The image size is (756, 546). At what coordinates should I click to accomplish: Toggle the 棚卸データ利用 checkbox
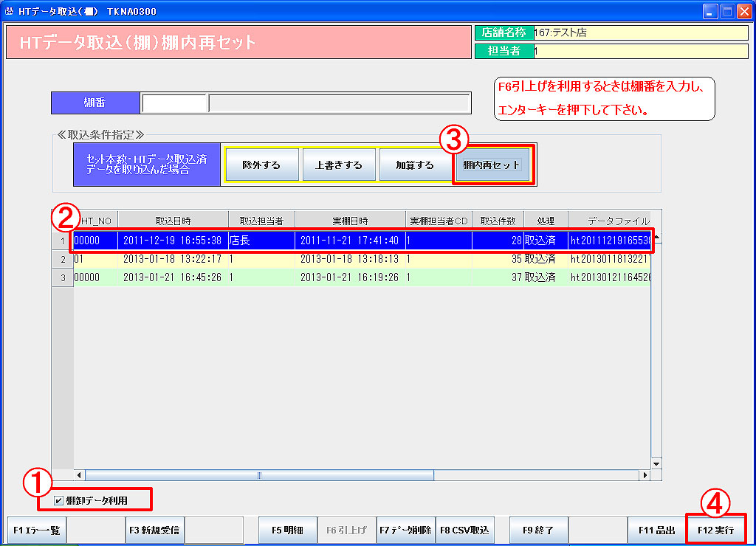tap(58, 501)
